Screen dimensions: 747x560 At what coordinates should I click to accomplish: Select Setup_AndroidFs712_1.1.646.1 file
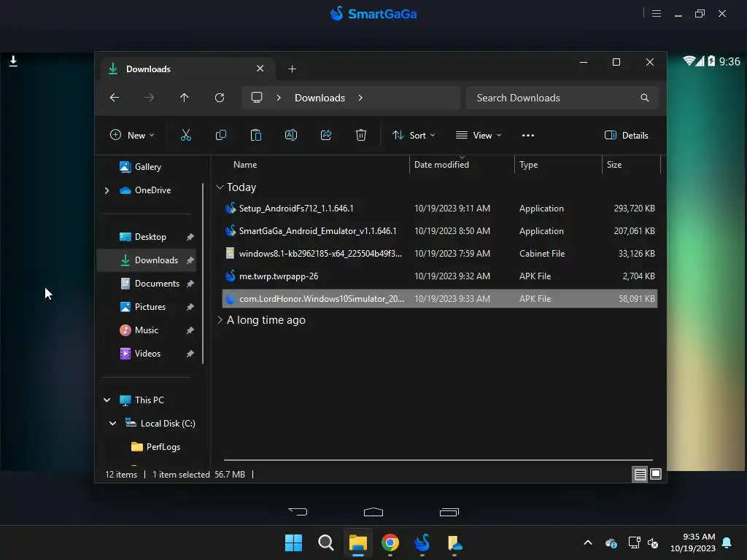[x=440, y=208]
